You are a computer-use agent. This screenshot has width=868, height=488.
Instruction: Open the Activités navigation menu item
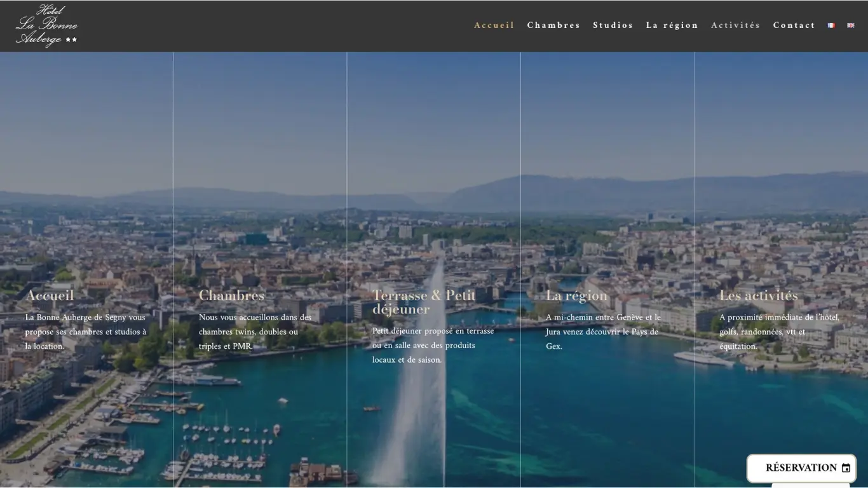735,25
